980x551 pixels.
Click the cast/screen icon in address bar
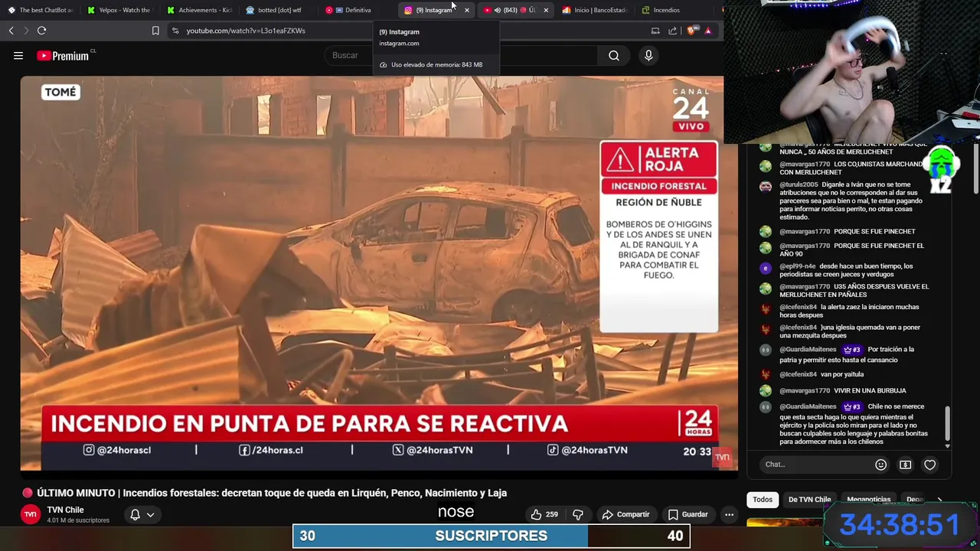pyautogui.click(x=655, y=31)
